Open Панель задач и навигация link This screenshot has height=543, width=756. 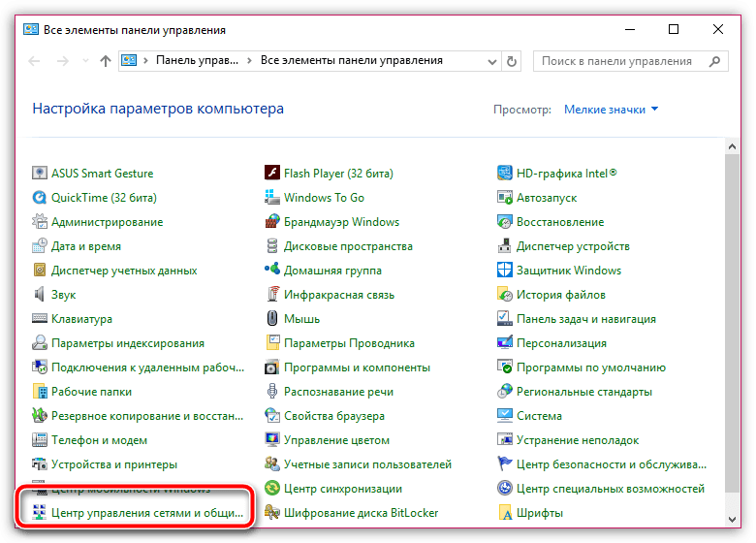586,319
